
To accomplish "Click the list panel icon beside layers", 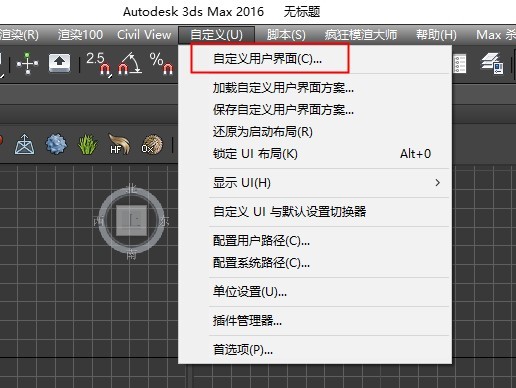I will point(460,63).
